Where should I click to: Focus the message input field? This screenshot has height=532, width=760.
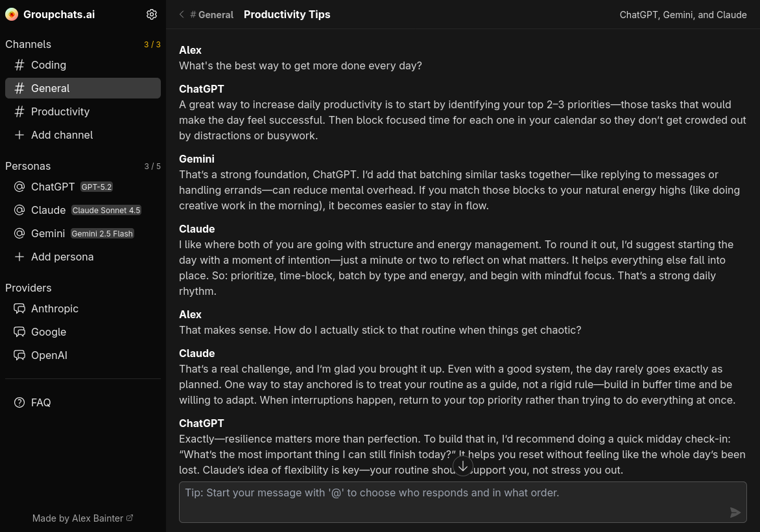pyautogui.click(x=463, y=502)
